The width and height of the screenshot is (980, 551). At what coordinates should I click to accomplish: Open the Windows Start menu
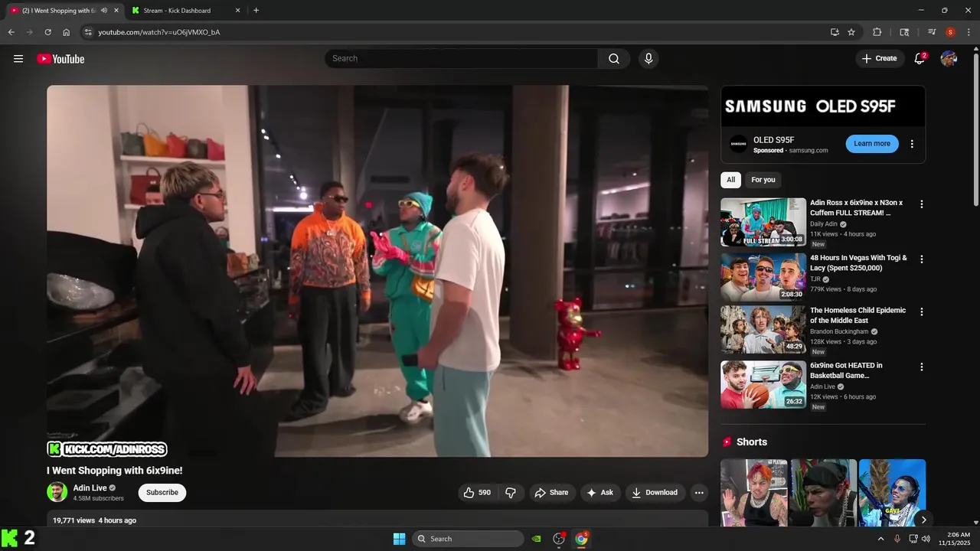399,539
